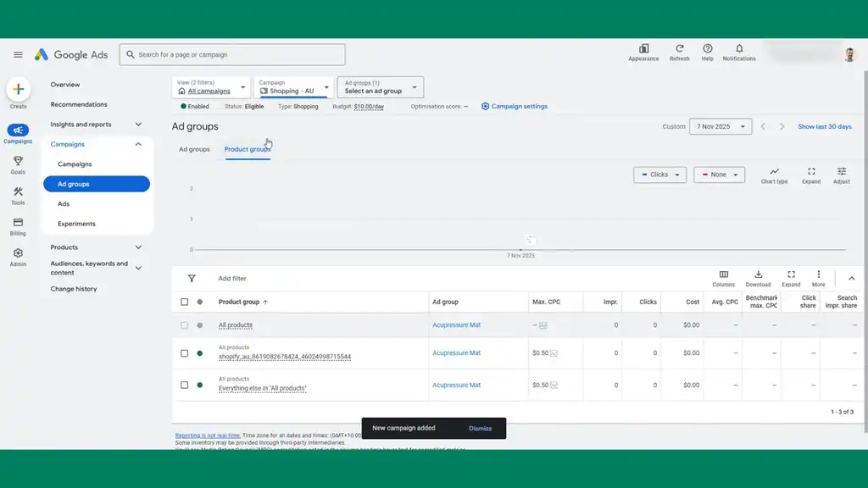The width and height of the screenshot is (868, 488).
Task: Open the Columns selector icon
Action: (723, 274)
